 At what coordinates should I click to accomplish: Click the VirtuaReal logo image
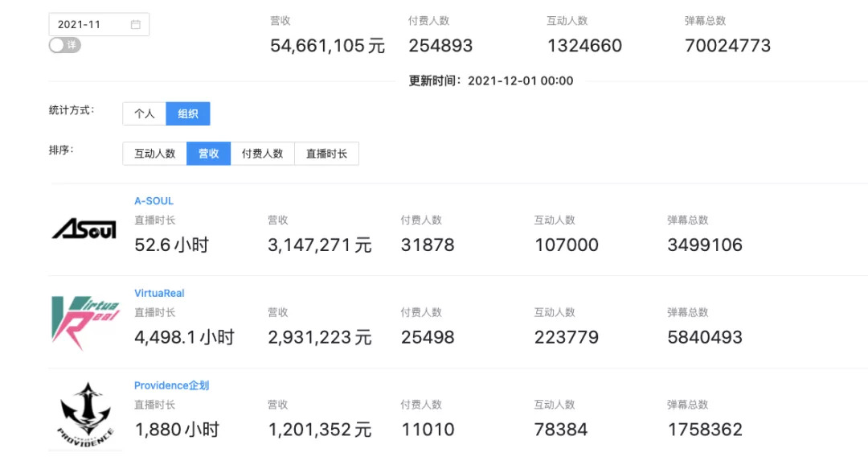(x=84, y=322)
